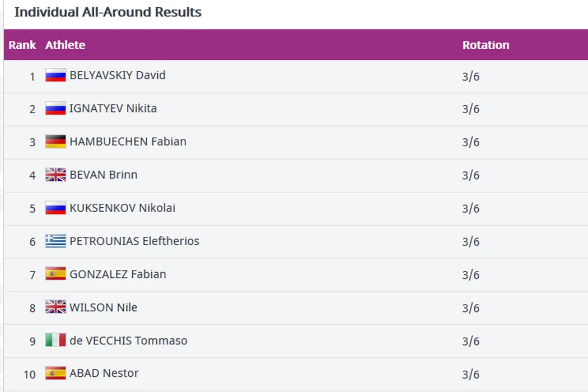
Task: Select athlete name HAMBUECHEN Fabian
Action: [x=128, y=142]
